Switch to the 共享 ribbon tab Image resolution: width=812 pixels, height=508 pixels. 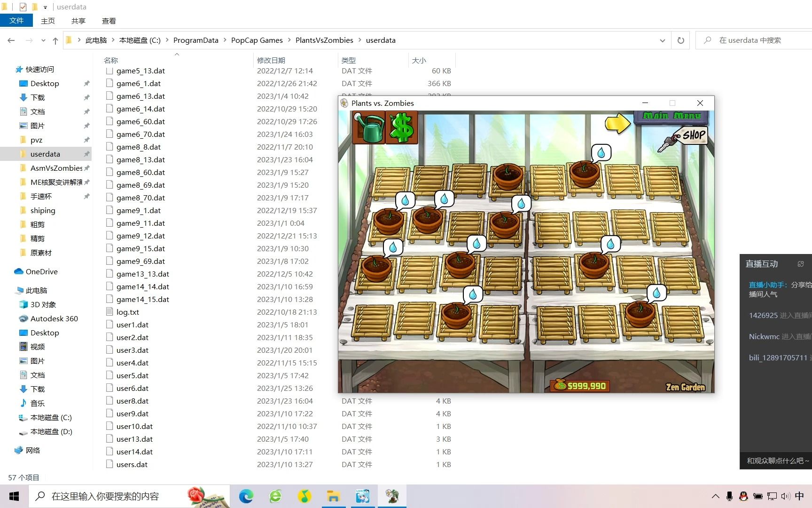78,21
